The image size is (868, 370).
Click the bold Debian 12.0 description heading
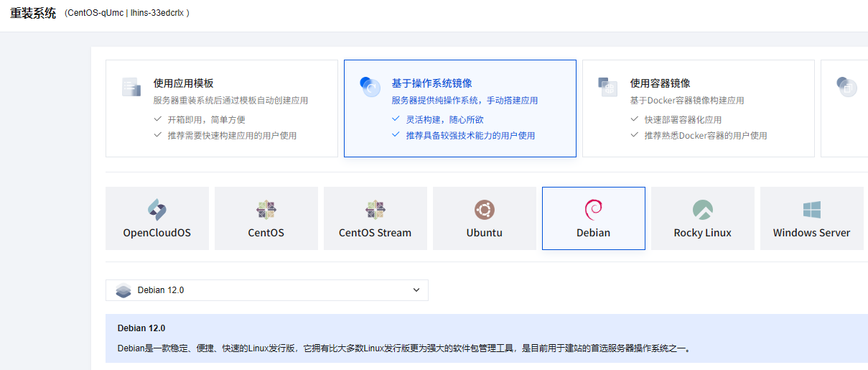[141, 328]
